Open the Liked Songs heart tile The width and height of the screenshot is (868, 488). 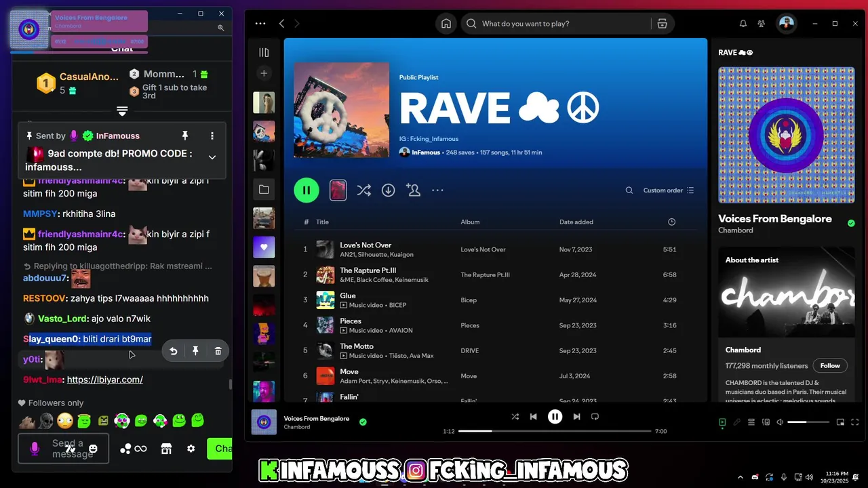[264, 247]
